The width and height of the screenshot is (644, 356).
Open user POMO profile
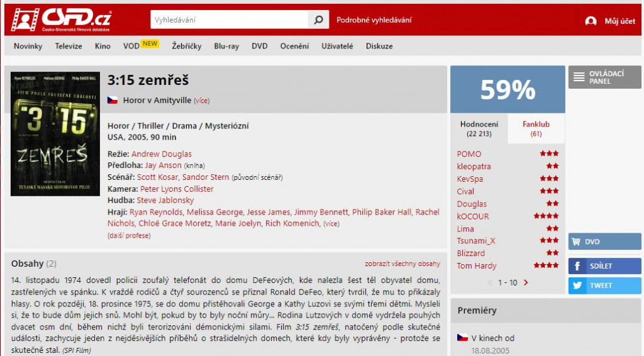pos(469,154)
